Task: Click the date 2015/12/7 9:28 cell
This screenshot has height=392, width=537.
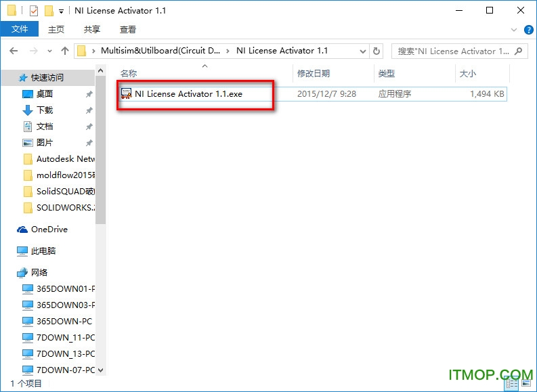Action: coord(326,94)
